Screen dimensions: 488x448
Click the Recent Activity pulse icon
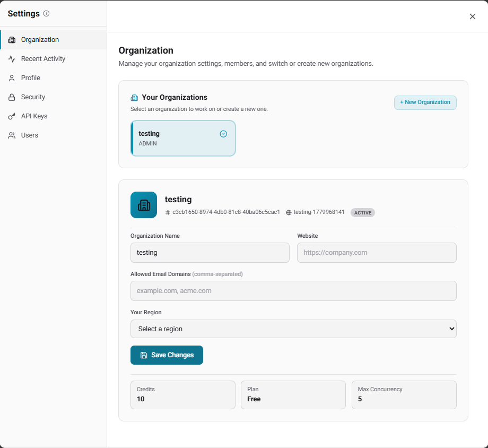[12, 59]
